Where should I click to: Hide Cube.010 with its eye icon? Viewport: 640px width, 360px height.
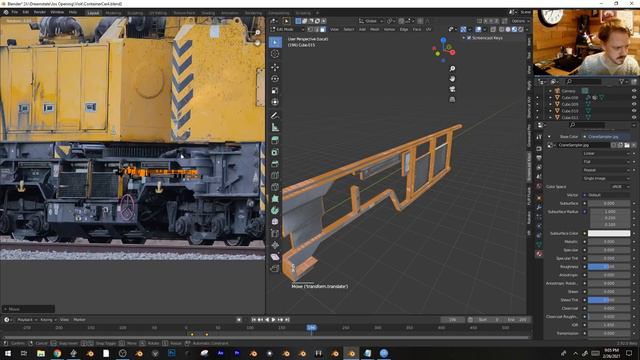click(x=634, y=111)
